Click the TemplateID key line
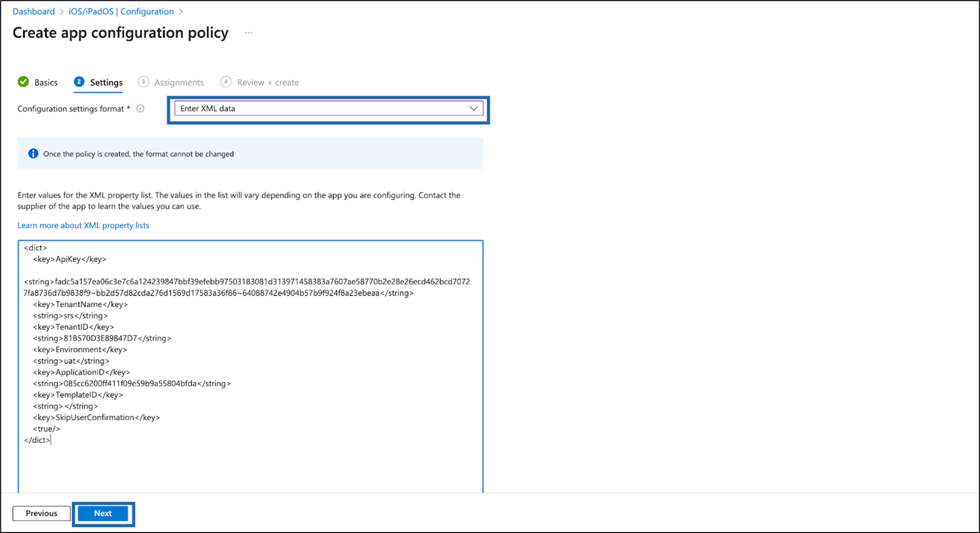The width and height of the screenshot is (980, 533). 78,394
